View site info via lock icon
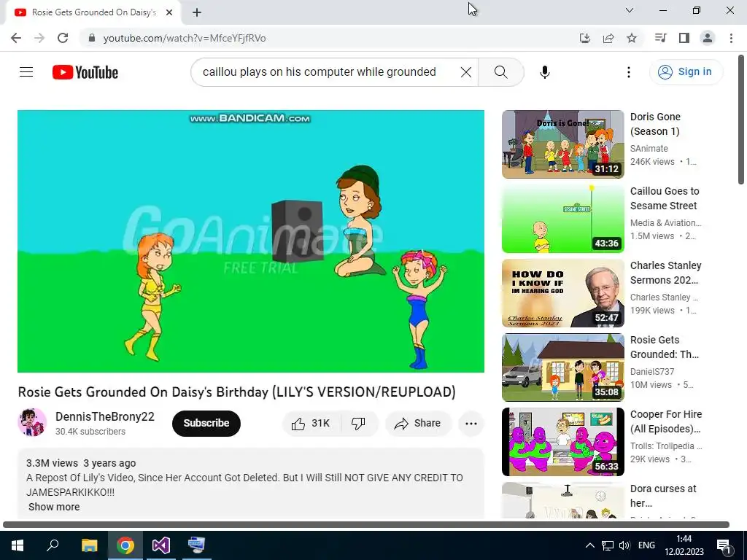Viewport: 747px width, 560px height. (92, 38)
